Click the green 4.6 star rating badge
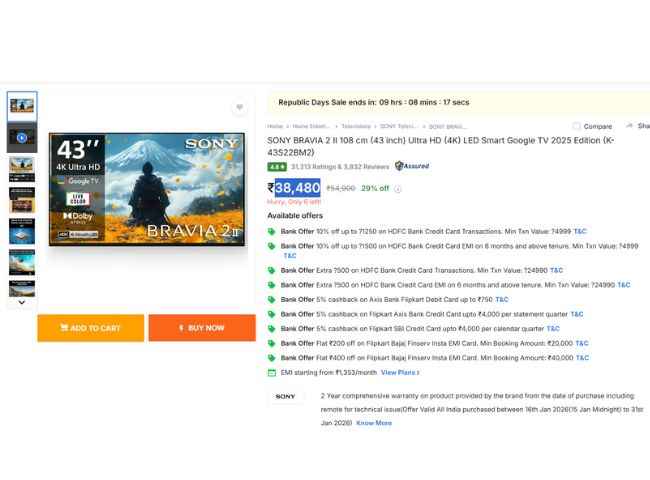The height and width of the screenshot is (480, 650). click(x=276, y=167)
